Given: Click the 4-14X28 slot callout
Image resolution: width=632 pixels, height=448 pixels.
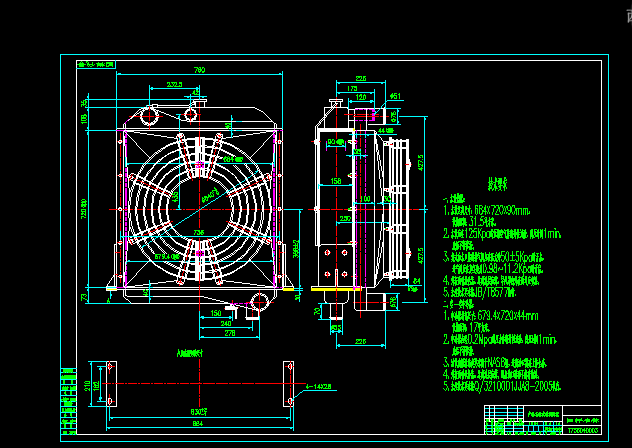Looking at the screenshot, I should (x=318, y=387).
